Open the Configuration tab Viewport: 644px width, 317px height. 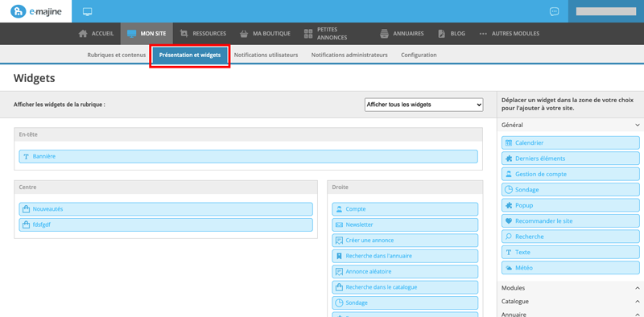click(419, 55)
